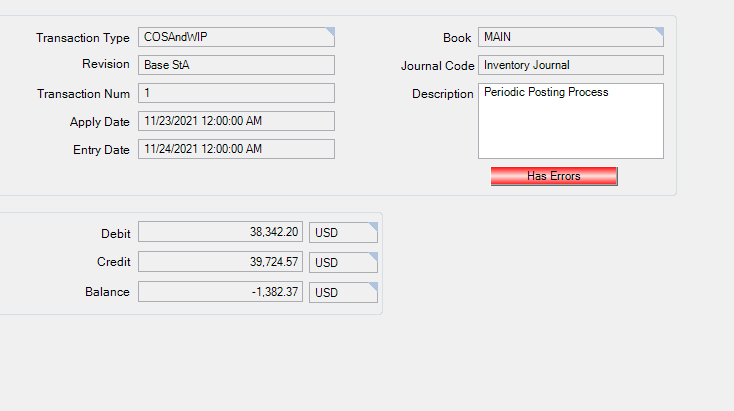
Task: Click the Apply Date label
Action: point(100,122)
